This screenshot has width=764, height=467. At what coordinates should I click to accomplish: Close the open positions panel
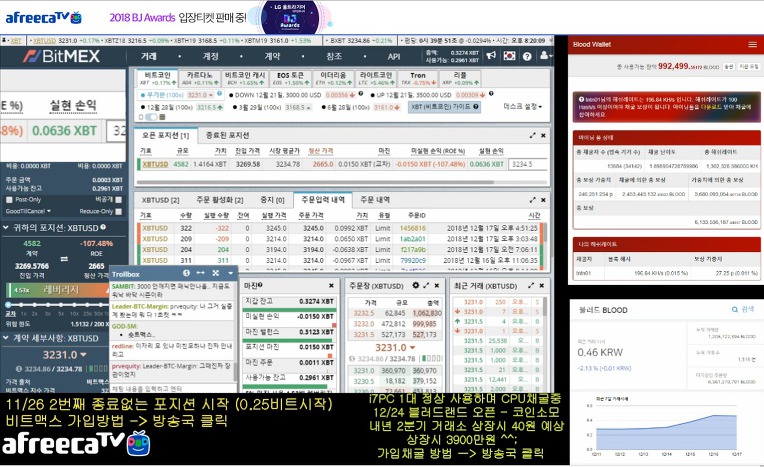pyautogui.click(x=543, y=136)
